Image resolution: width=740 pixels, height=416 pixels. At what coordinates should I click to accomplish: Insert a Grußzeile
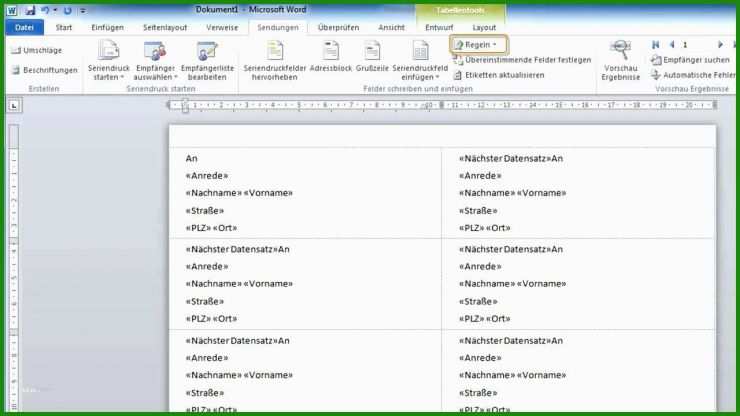pos(372,57)
